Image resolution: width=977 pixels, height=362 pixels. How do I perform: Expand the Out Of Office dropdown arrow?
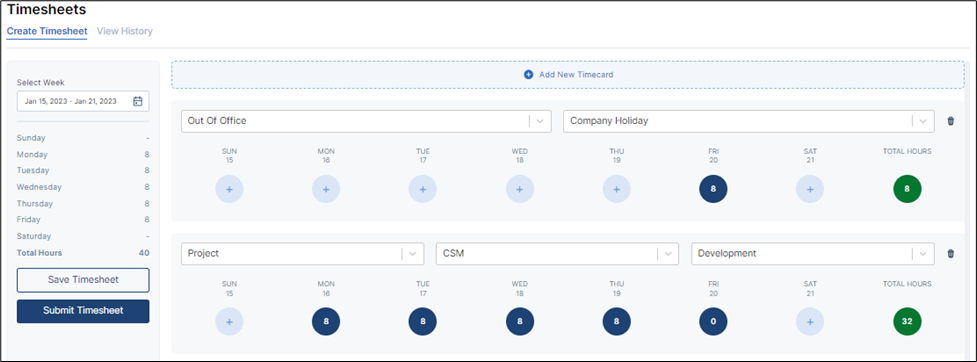tap(540, 121)
